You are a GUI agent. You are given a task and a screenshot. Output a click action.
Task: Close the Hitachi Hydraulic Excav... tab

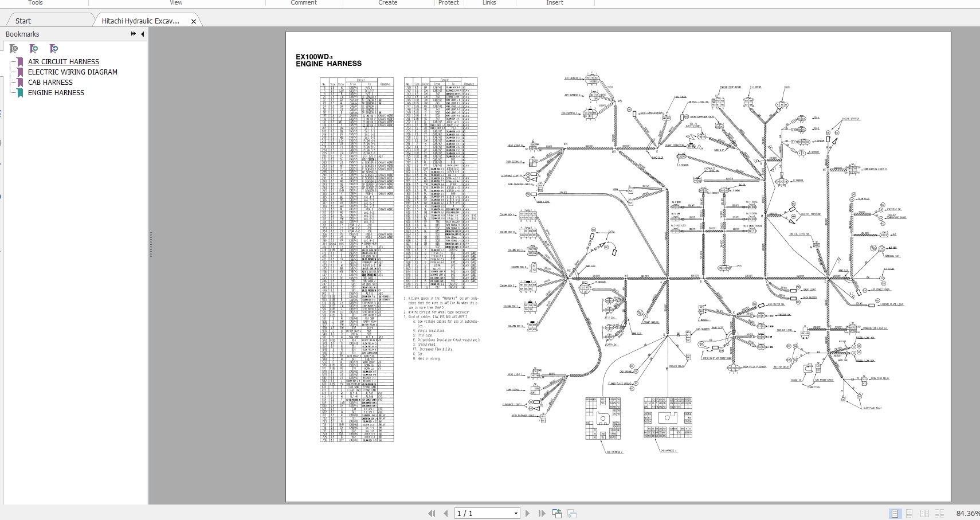tap(194, 21)
